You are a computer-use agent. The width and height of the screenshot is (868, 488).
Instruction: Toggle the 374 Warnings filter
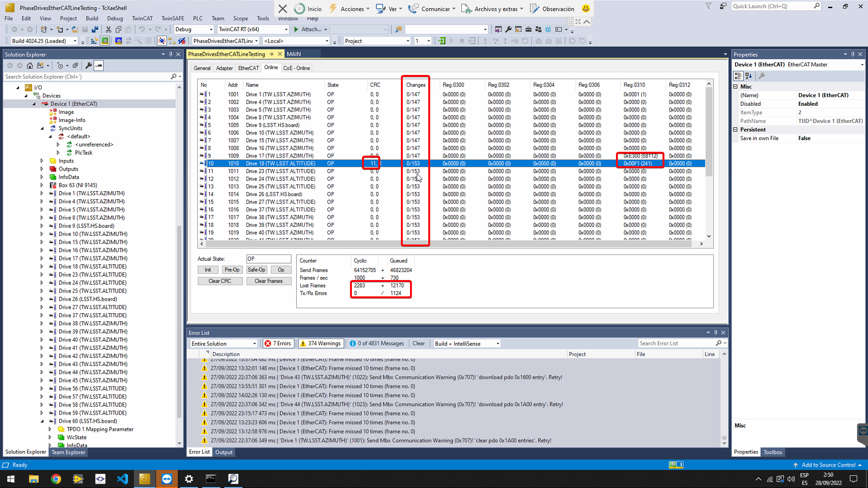click(321, 343)
